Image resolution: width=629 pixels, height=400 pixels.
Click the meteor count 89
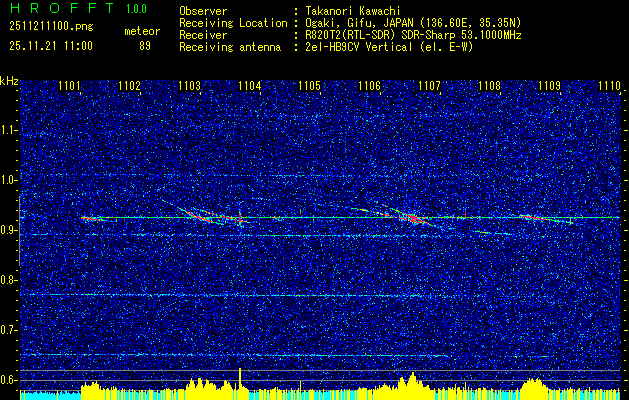tap(145, 46)
